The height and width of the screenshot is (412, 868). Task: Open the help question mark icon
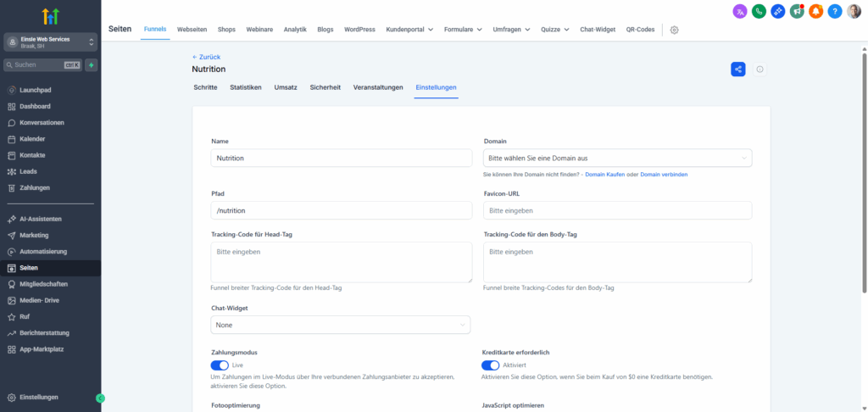point(835,11)
